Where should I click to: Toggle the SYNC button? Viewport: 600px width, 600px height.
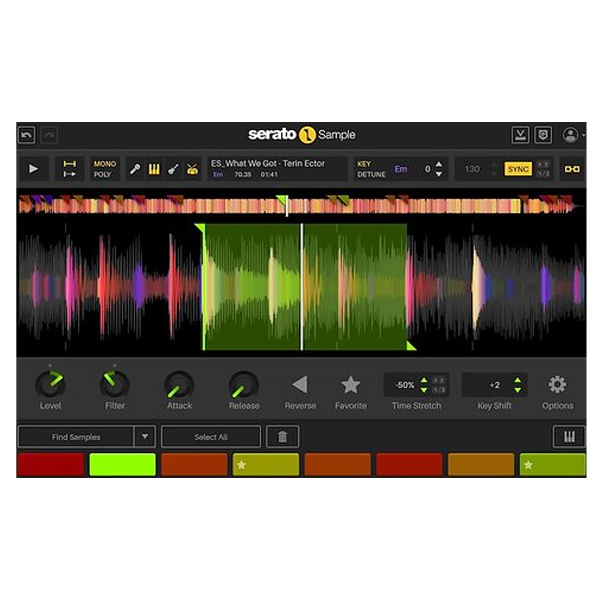click(x=518, y=169)
